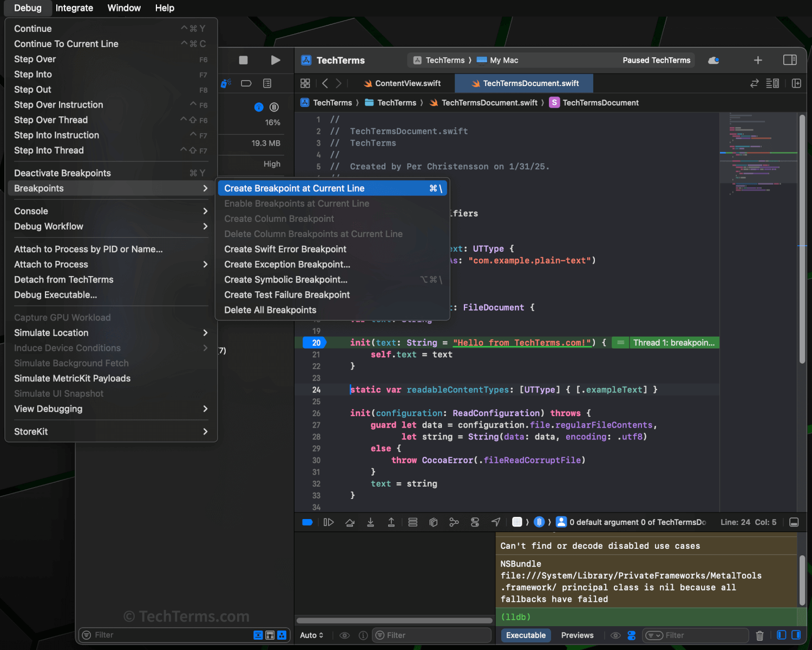The image size is (812, 650).
Task: Switch to TechTermsDocument.swift tab
Action: coord(524,83)
